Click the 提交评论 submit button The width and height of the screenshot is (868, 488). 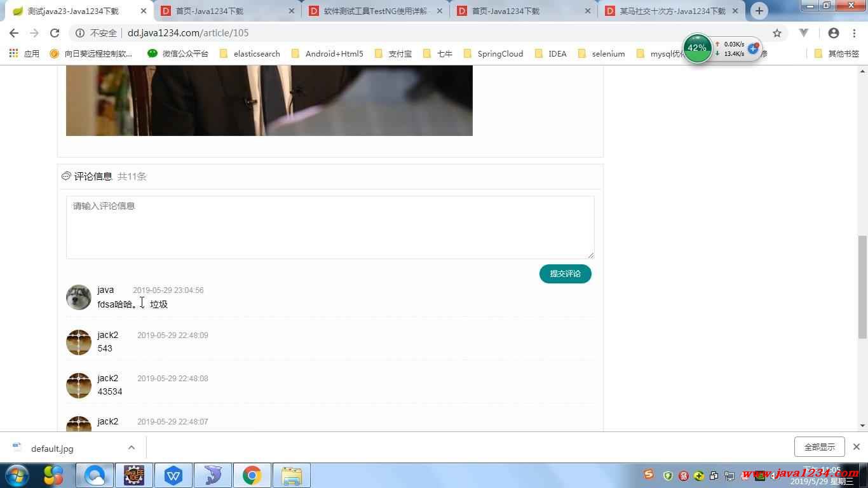(565, 273)
